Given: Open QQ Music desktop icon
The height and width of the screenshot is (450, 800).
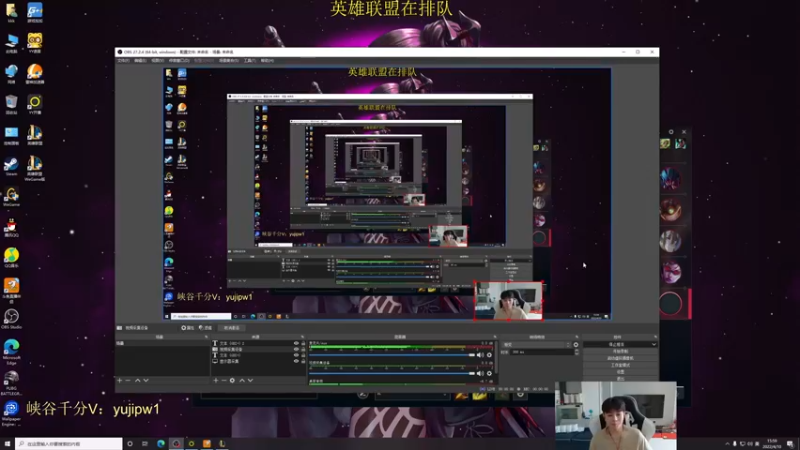Looking at the screenshot, I should click(x=11, y=258).
